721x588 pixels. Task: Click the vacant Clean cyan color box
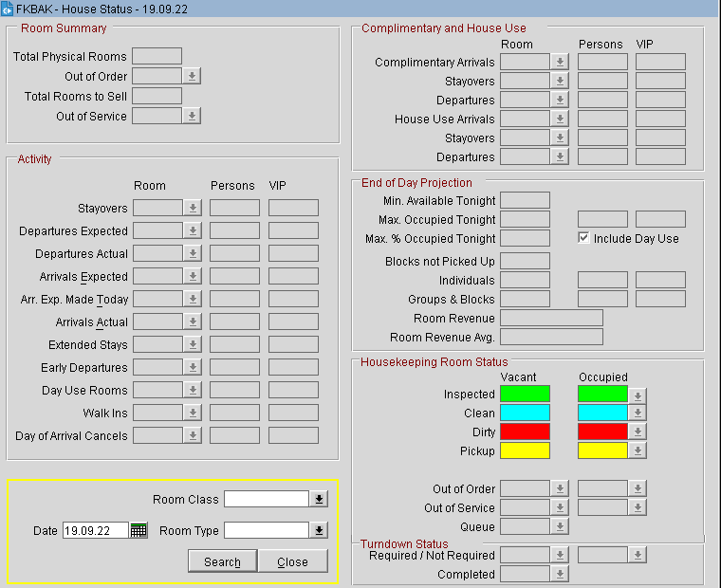[x=525, y=413]
